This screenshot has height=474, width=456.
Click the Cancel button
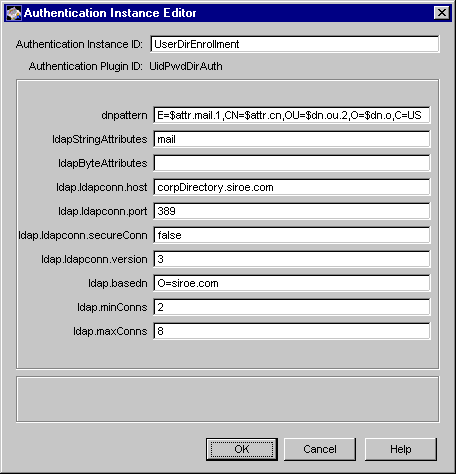click(320, 449)
